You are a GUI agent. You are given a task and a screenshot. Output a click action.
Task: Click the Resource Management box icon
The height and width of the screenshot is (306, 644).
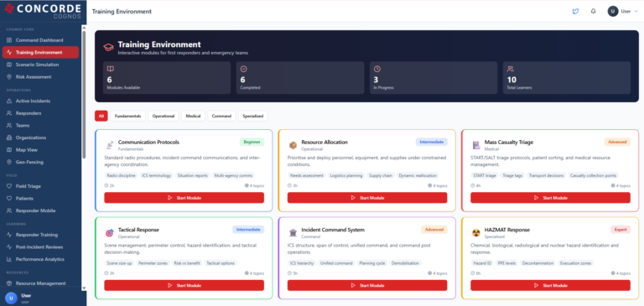pos(9,283)
